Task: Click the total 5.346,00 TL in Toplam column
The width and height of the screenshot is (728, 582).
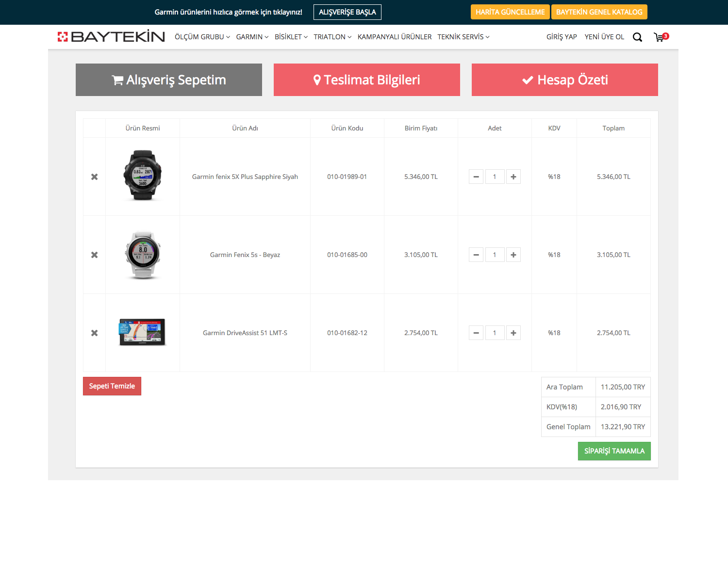Action: pos(613,177)
